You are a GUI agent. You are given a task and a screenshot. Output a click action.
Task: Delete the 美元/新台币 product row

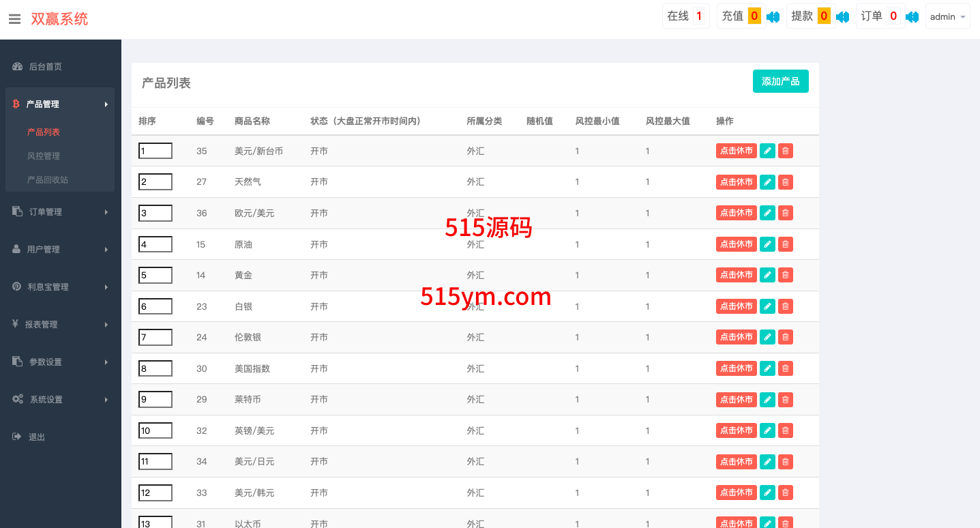(x=786, y=151)
